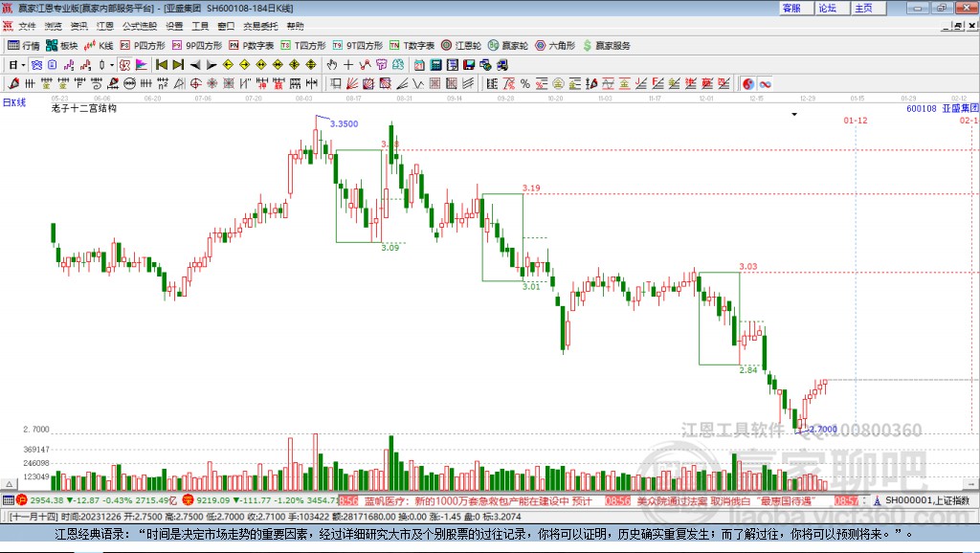Open the 帮助 menu

pyautogui.click(x=295, y=26)
